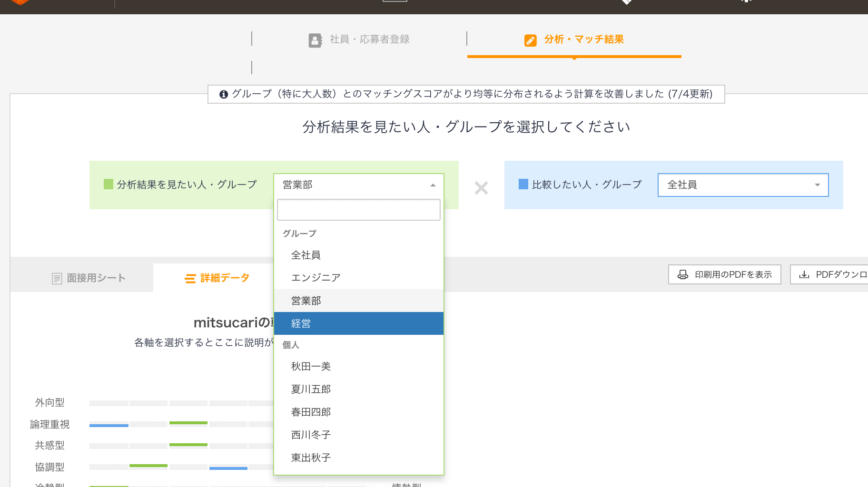The image size is (868, 487).
Task: Click the search field inside the open dropdown
Action: (x=358, y=209)
